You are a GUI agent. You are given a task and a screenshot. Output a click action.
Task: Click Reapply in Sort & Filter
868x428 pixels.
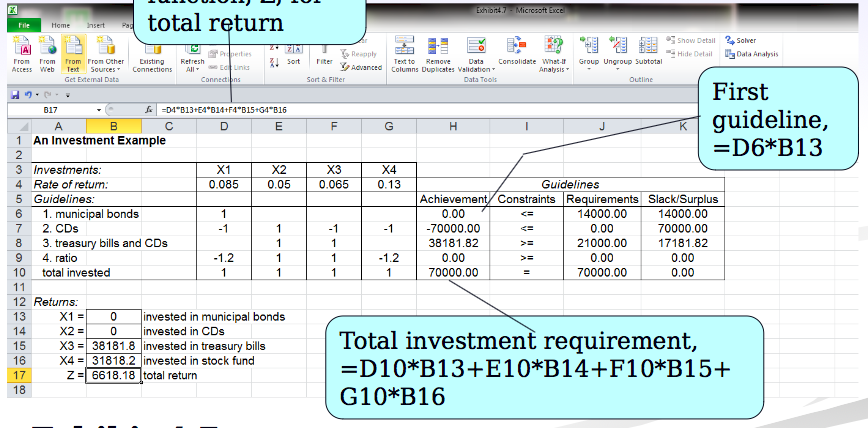(x=358, y=54)
